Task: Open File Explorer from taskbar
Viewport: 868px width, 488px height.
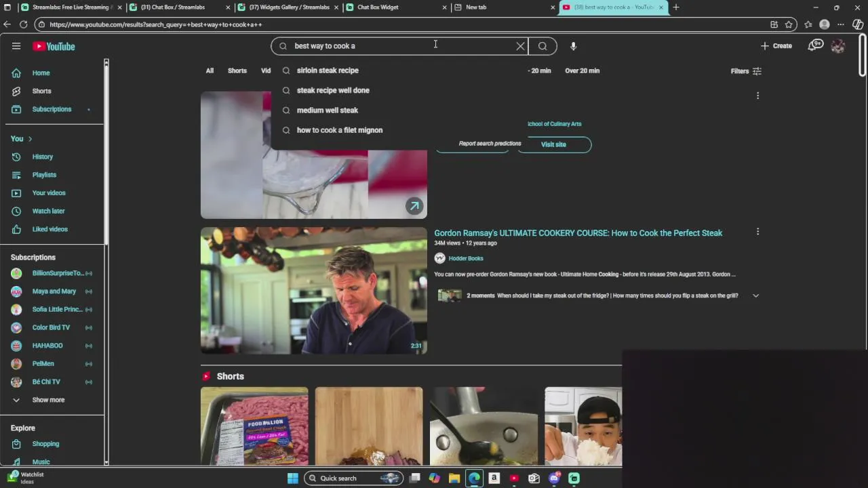Action: (x=454, y=479)
